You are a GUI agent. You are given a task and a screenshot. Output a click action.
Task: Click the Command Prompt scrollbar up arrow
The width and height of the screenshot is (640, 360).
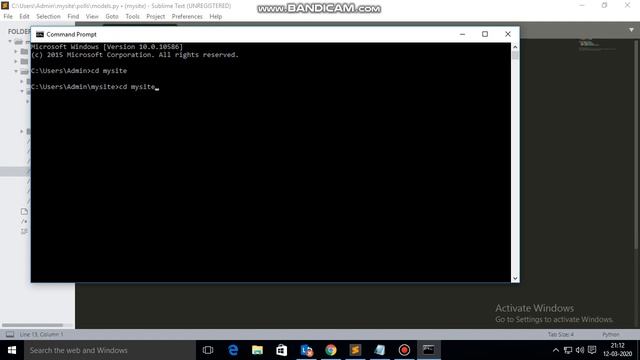coord(515,47)
